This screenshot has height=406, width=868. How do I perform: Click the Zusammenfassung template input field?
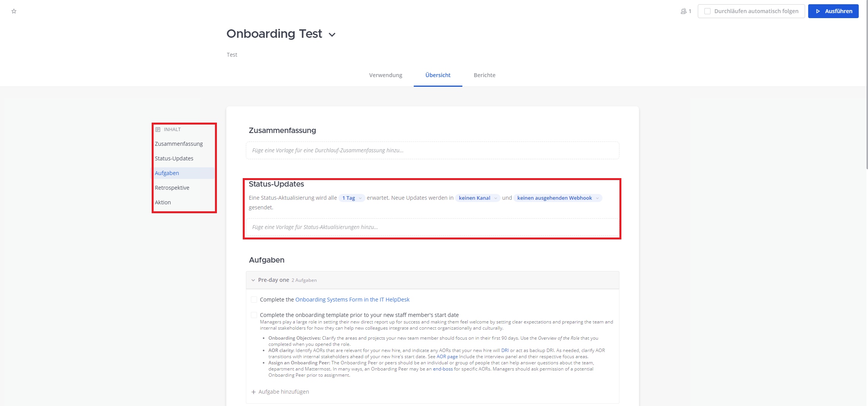click(432, 150)
